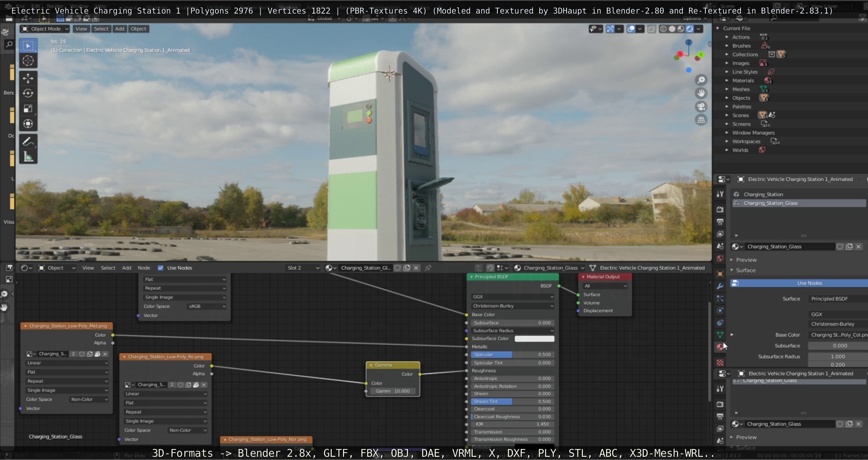This screenshot has height=460, width=868.
Task: Pin the node editor material
Action: click(428, 267)
